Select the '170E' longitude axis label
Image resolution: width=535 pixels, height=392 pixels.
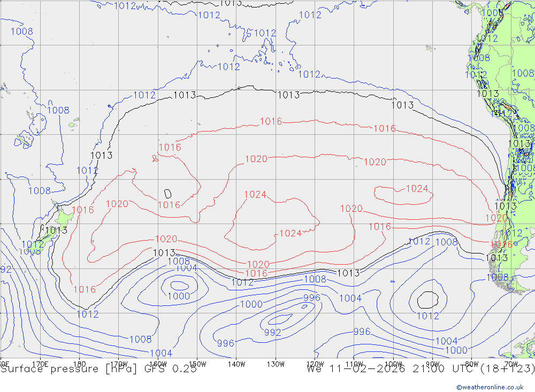point(40,364)
